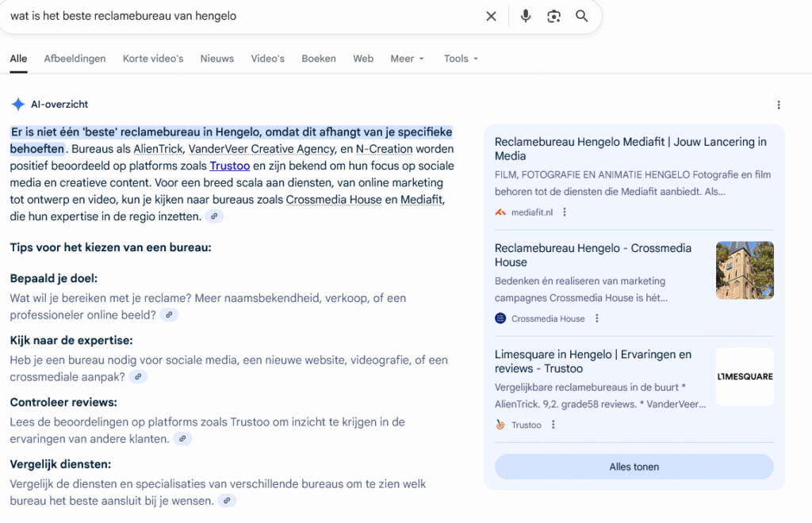The width and height of the screenshot is (812, 523).
Task: Open Reclamebureau Hengelo Mediafit result title
Action: pos(630,149)
